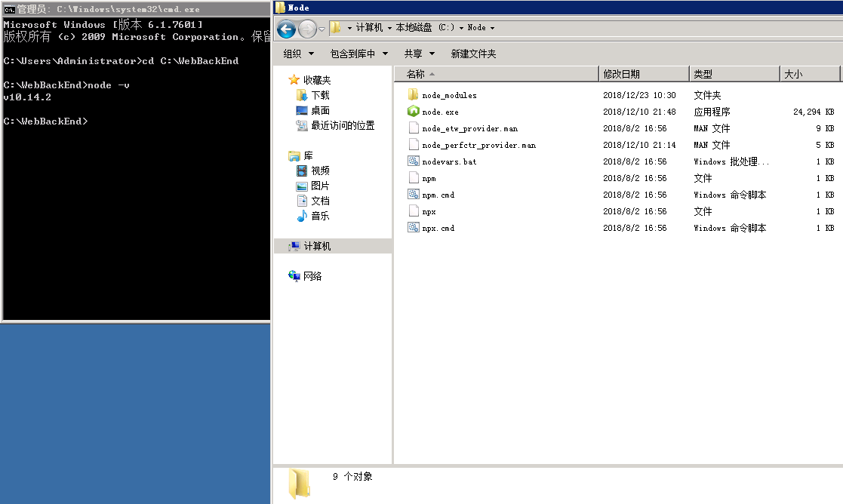Viewport: 843px width, 504px height.
Task: Sort by the 名称 column header
Action: point(497,74)
